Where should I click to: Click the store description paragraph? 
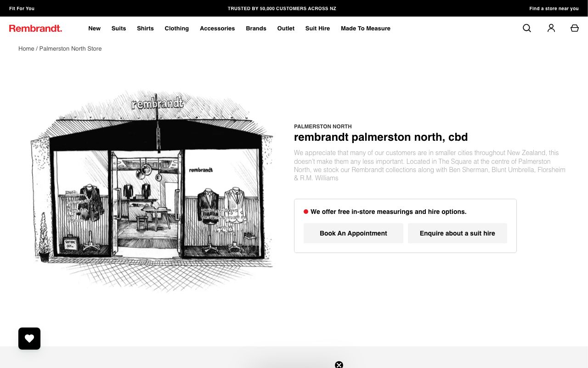coord(430,165)
